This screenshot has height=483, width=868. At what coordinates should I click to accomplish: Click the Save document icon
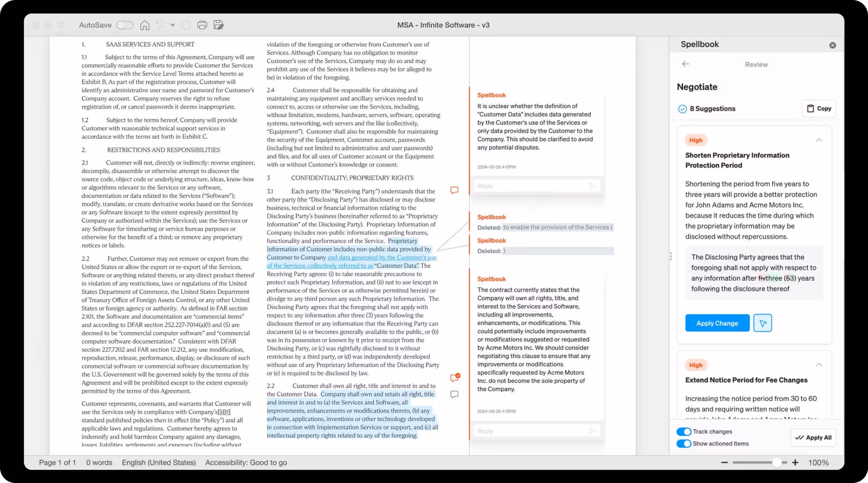tap(219, 25)
